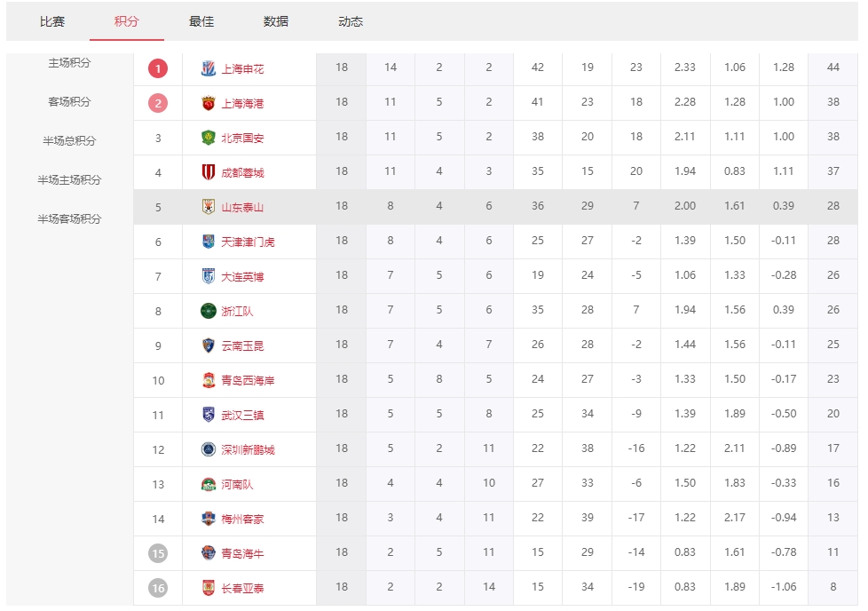Viewport: 868px width, 611px height.
Task: Open the 最佳 tab
Action: coord(201,21)
